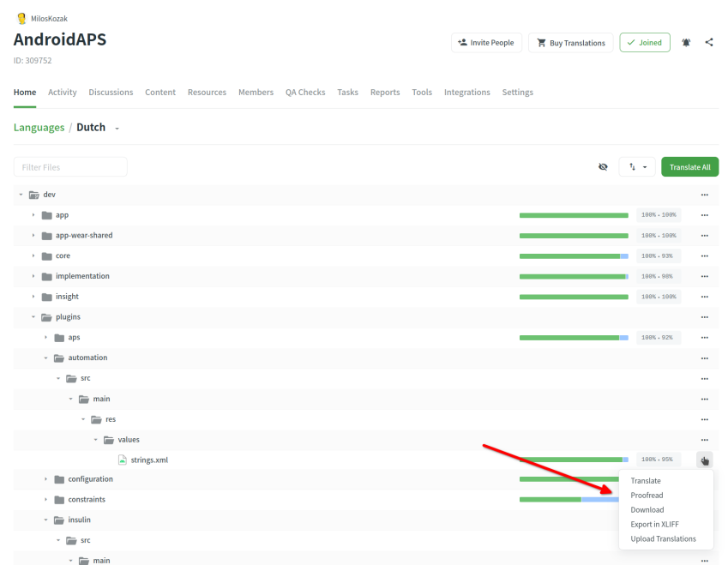
Task: Expand the implementation folder arrow
Action: [33, 276]
